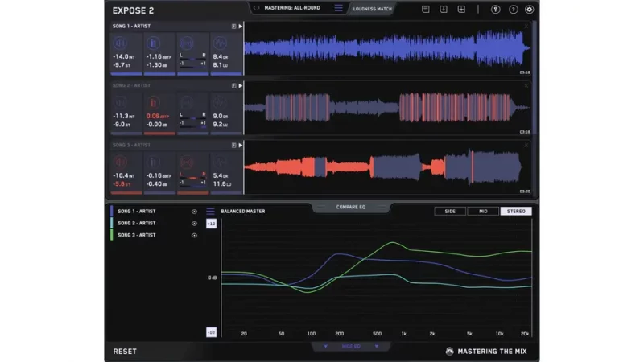This screenshot has width=644, height=362.
Task: Click Song 3 red stereo field icon
Action: click(187, 162)
